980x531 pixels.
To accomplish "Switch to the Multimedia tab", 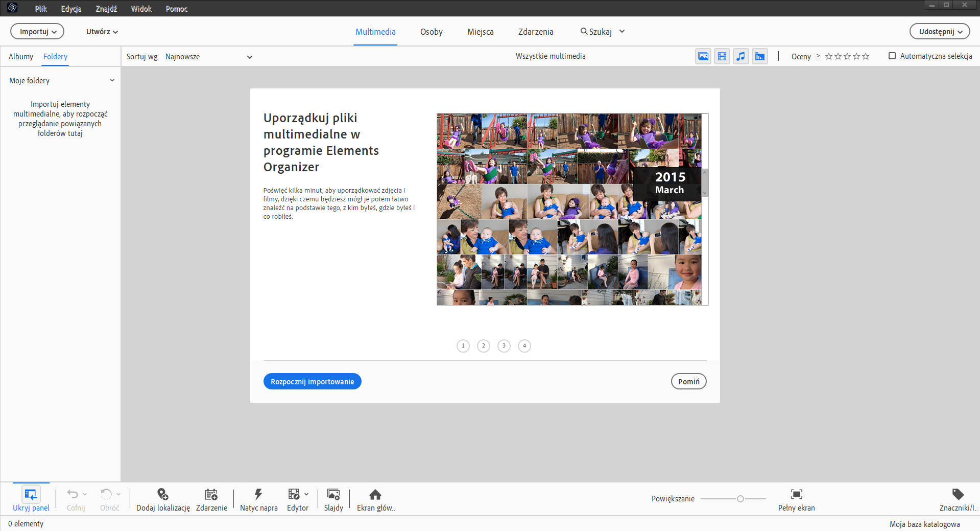I will pos(375,32).
